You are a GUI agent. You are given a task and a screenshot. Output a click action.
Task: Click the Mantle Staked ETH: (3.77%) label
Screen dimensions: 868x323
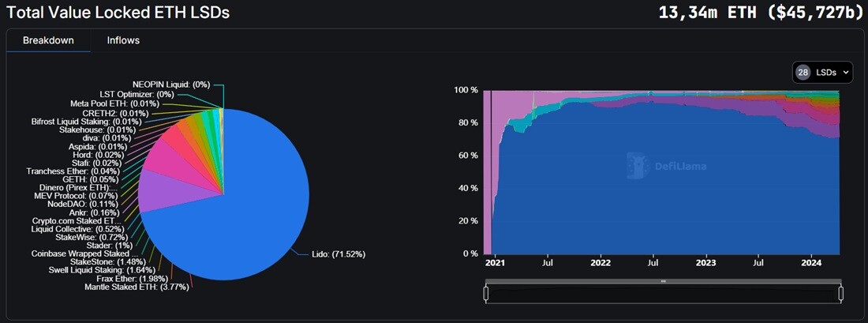point(137,287)
